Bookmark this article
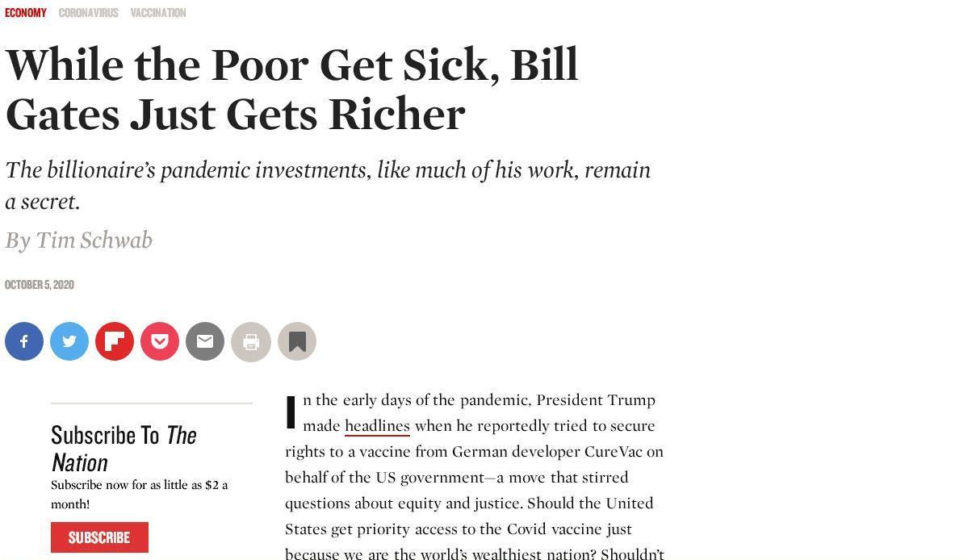 pyautogui.click(x=297, y=342)
